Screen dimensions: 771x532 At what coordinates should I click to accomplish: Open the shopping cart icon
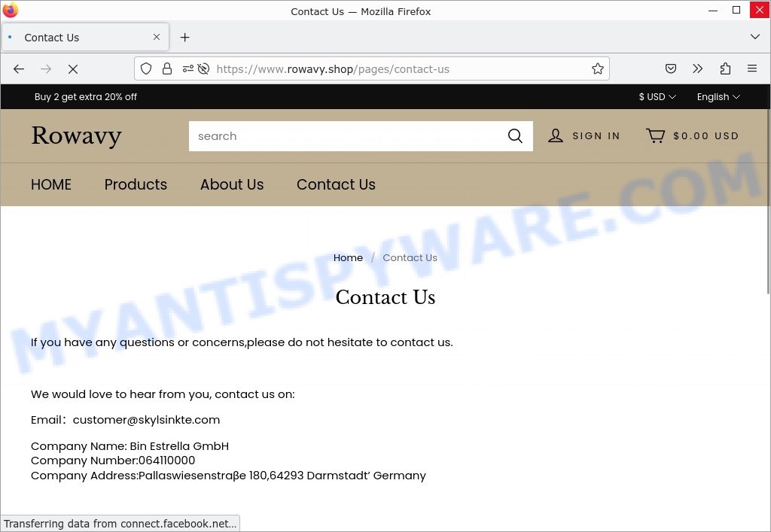656,136
